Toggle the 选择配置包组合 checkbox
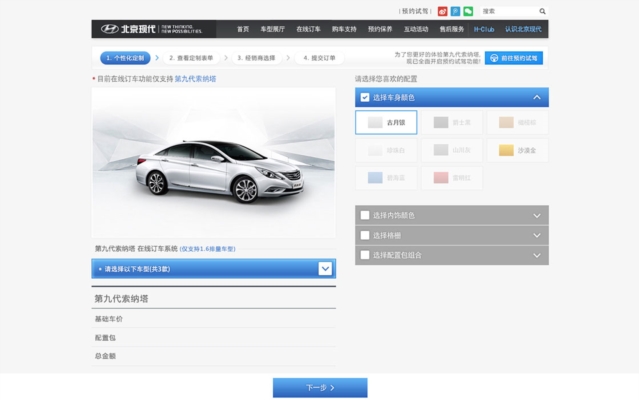 365,255
